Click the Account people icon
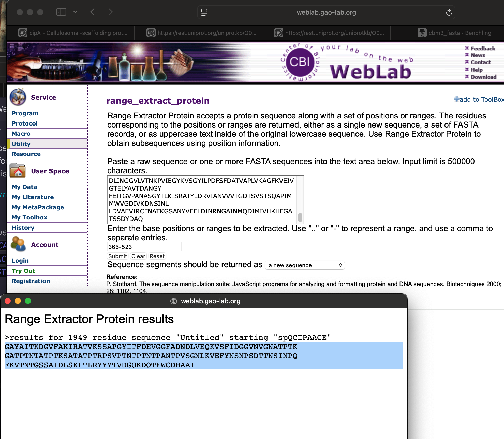 click(x=18, y=244)
